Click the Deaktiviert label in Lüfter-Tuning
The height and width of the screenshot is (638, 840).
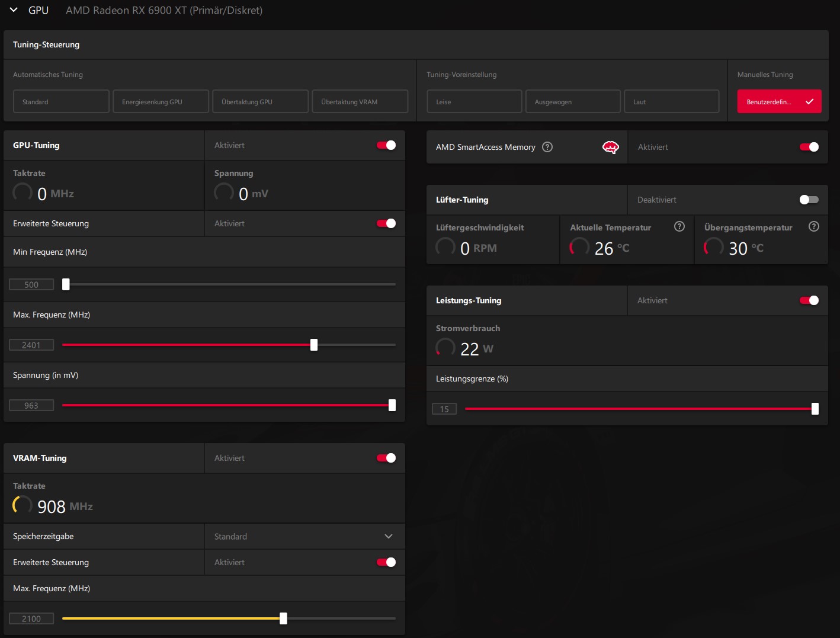(657, 200)
